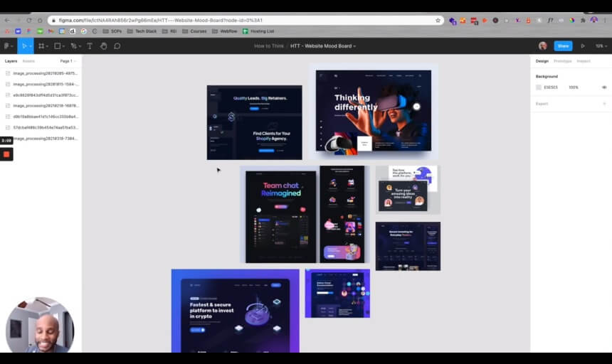Open the ROI bookmarks folder
This screenshot has height=364, width=612.
[x=169, y=31]
